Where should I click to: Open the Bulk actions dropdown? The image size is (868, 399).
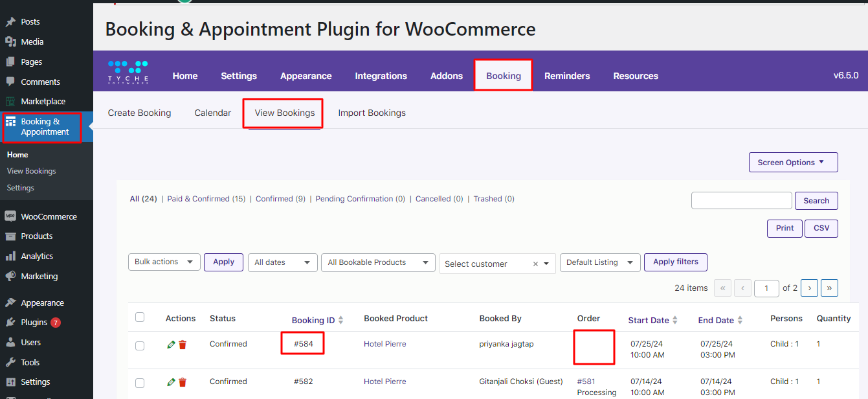tap(164, 262)
